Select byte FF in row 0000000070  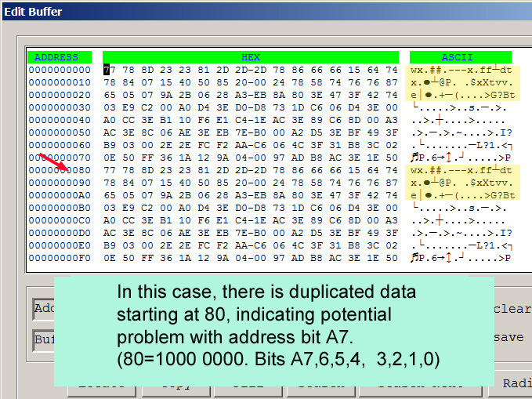[x=147, y=158]
